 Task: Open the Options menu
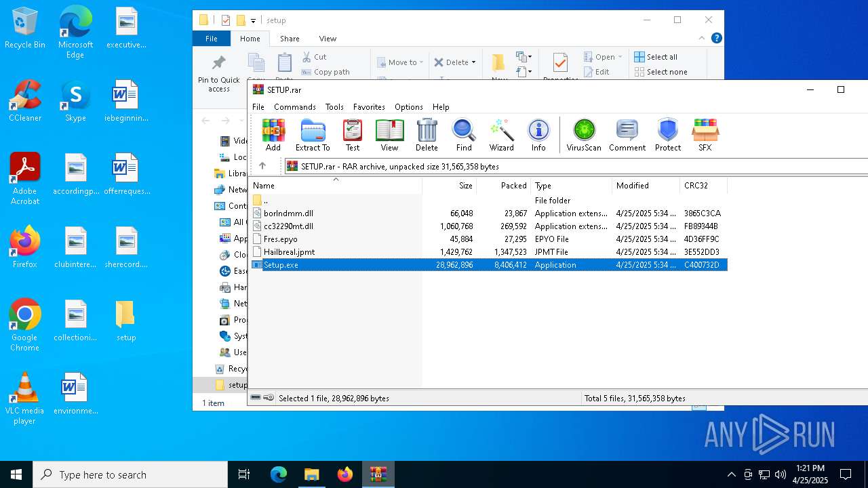point(409,107)
